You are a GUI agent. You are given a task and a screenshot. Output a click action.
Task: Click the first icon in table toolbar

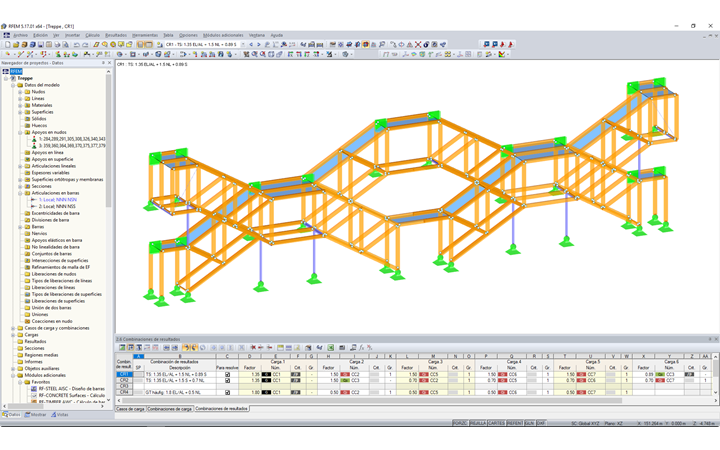pyautogui.click(x=122, y=348)
